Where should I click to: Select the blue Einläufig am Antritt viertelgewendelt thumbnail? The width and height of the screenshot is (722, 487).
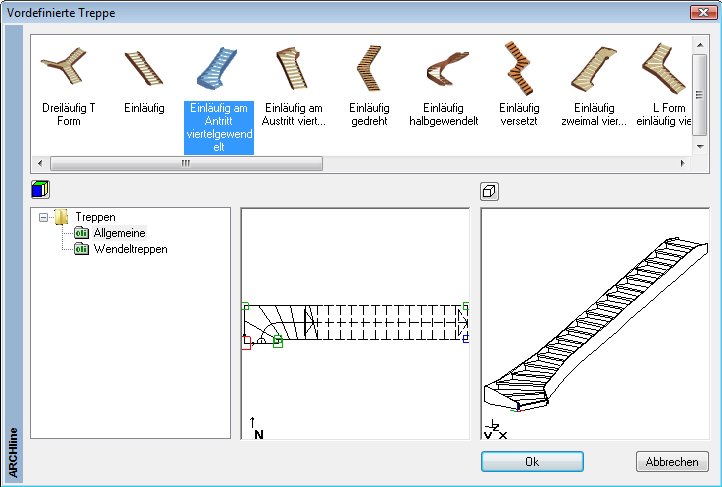(x=217, y=68)
